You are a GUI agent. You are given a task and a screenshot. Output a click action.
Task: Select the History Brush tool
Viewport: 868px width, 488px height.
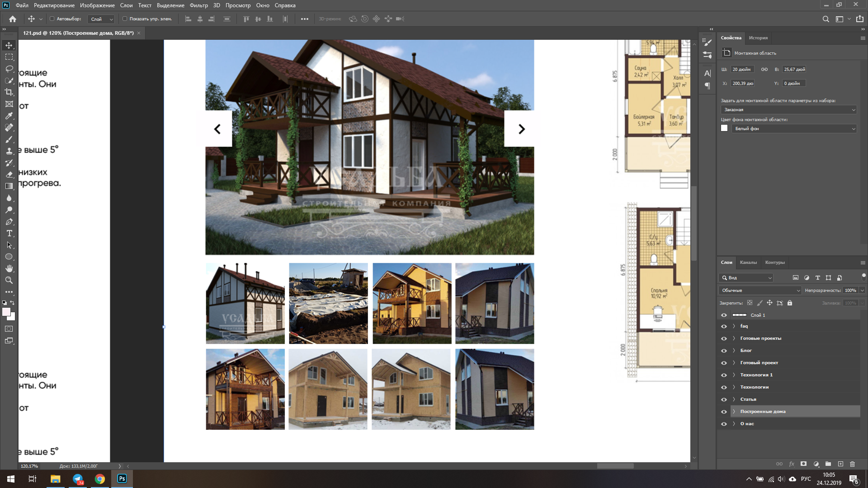9,163
